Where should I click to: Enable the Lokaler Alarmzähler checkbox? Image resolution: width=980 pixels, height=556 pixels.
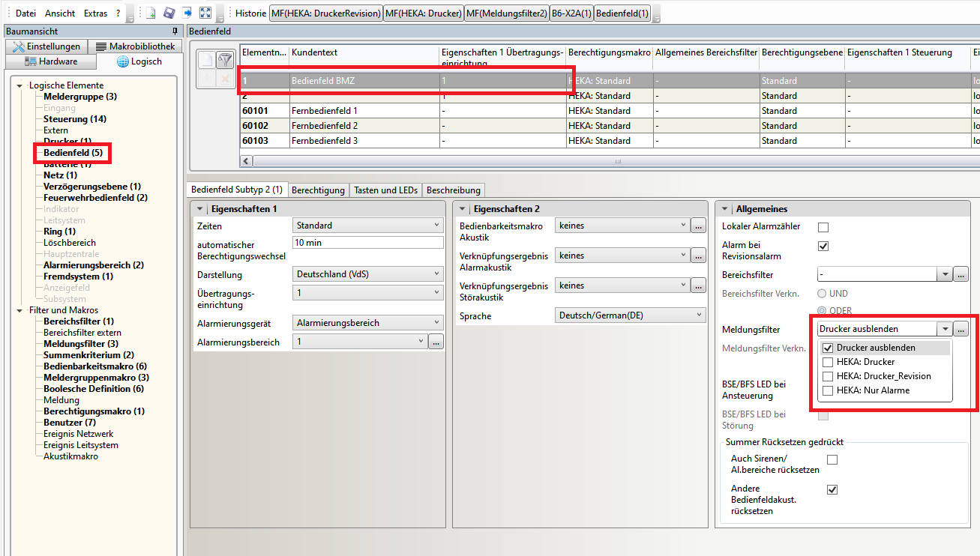823,227
